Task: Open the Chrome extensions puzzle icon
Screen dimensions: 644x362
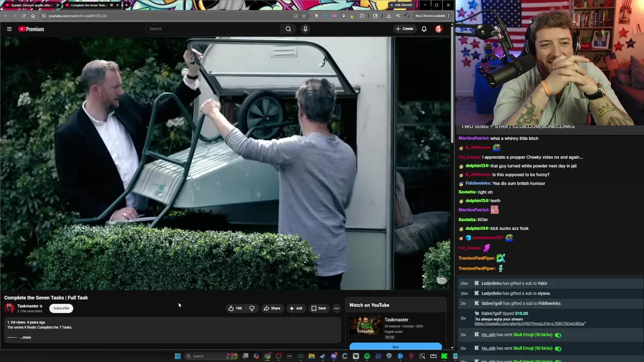Action: point(361,16)
